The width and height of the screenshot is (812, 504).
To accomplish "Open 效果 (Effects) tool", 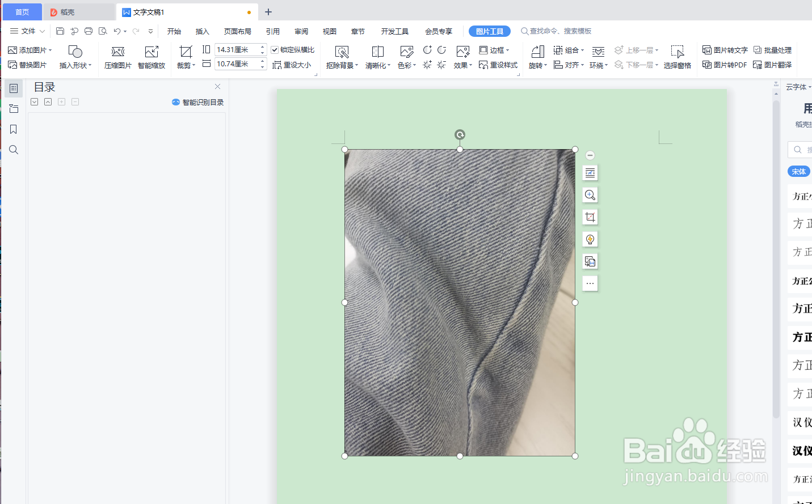I will 462,58.
